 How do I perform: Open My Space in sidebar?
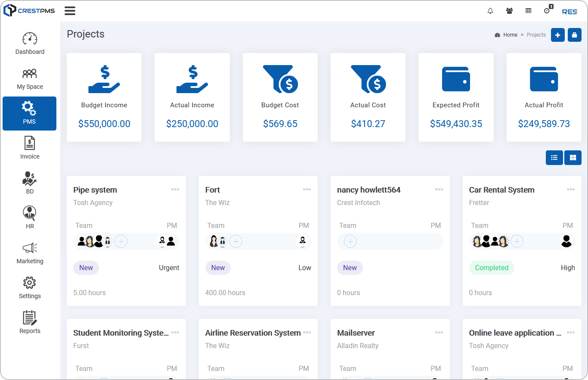pyautogui.click(x=30, y=78)
